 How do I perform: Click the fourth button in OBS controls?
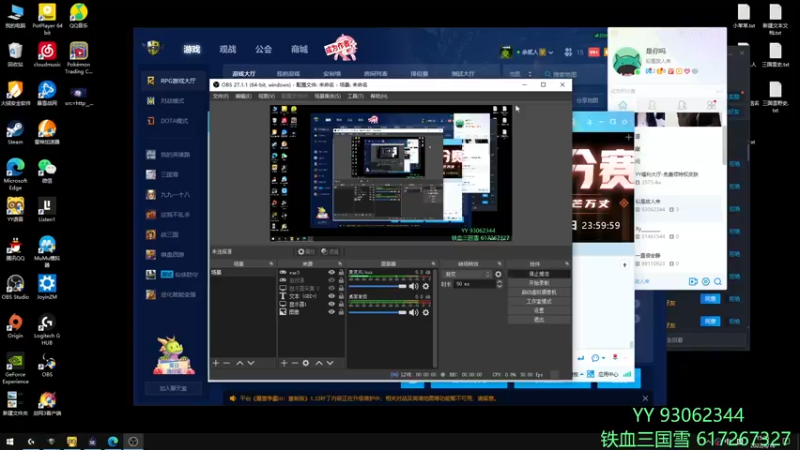coord(539,302)
